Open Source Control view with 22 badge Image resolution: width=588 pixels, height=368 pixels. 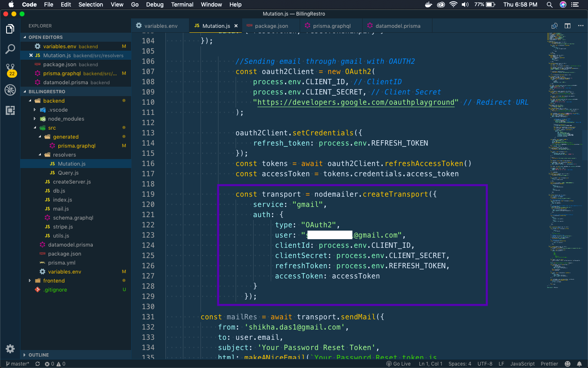click(10, 70)
